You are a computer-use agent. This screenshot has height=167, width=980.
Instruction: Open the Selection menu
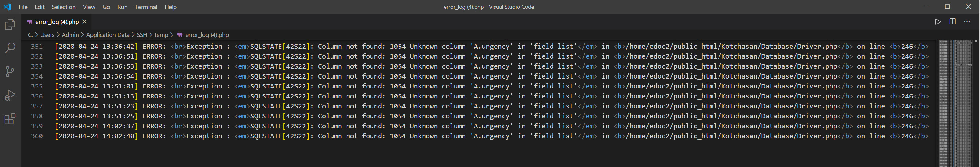pos(64,7)
